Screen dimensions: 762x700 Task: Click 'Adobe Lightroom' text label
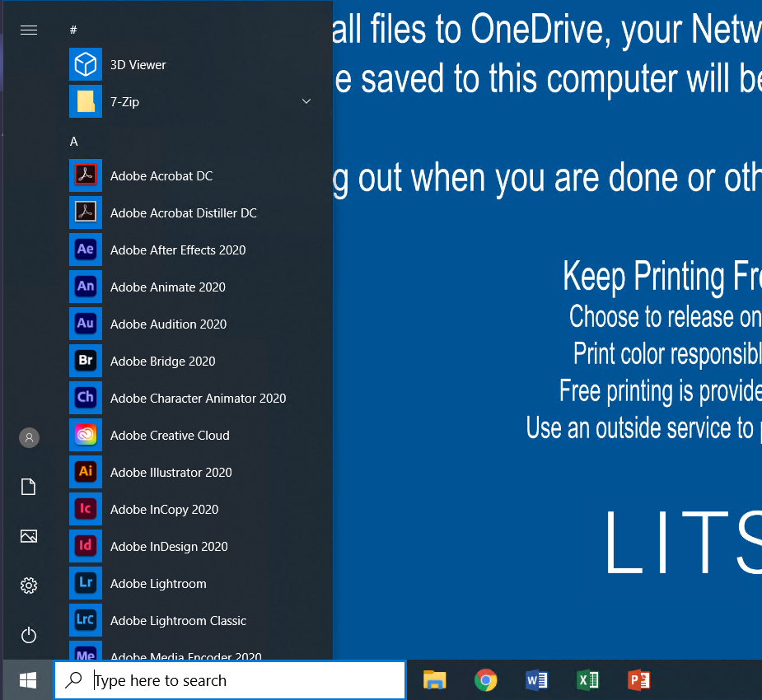coord(158,583)
